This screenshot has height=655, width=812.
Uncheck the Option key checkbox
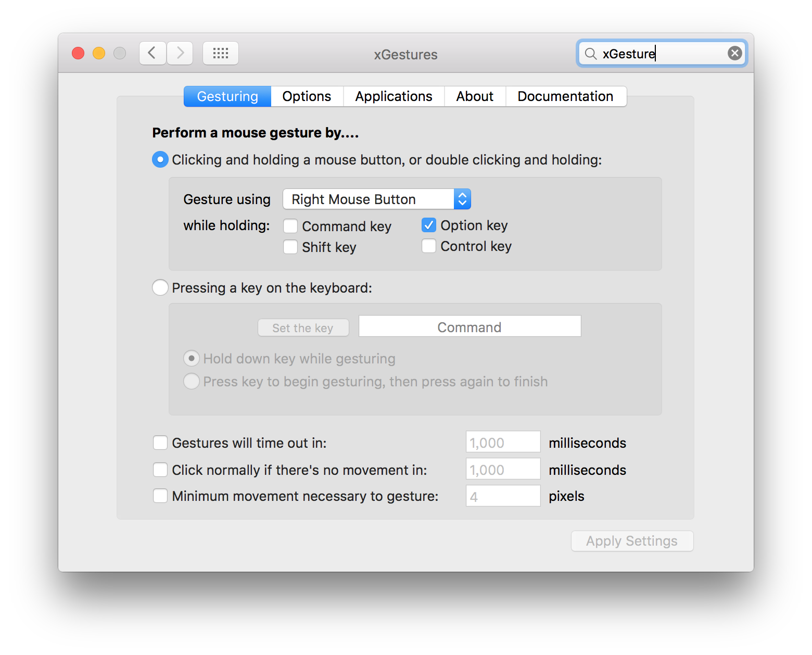(429, 225)
